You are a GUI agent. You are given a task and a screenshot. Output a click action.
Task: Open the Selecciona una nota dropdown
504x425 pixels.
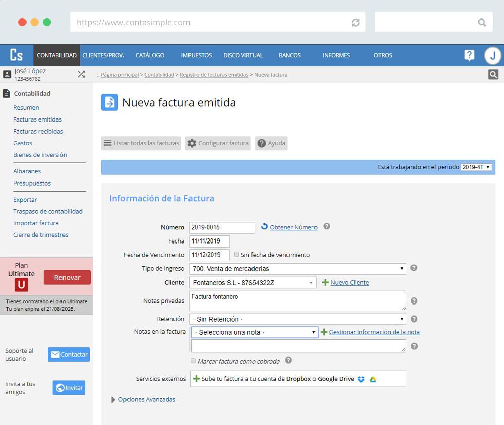(254, 333)
